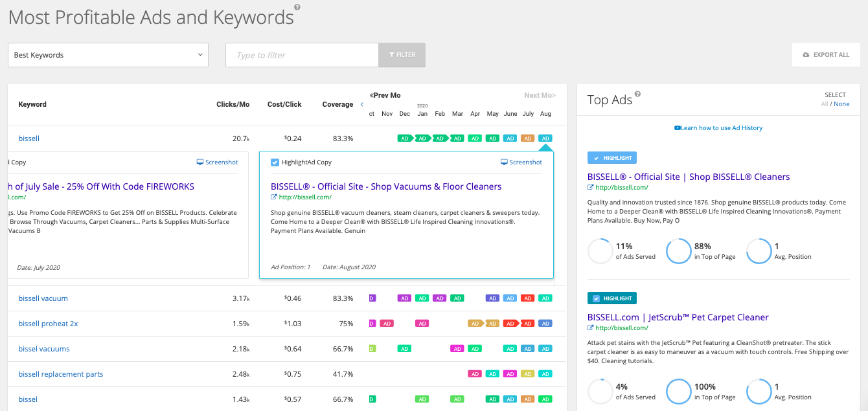The width and height of the screenshot is (868, 411).
Task: Select May ad badge in bissel row
Action: click(492, 399)
